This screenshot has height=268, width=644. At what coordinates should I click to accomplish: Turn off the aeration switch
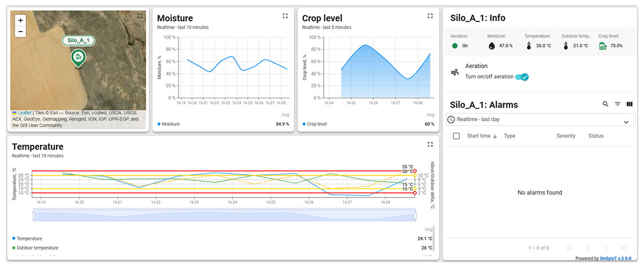(521, 77)
